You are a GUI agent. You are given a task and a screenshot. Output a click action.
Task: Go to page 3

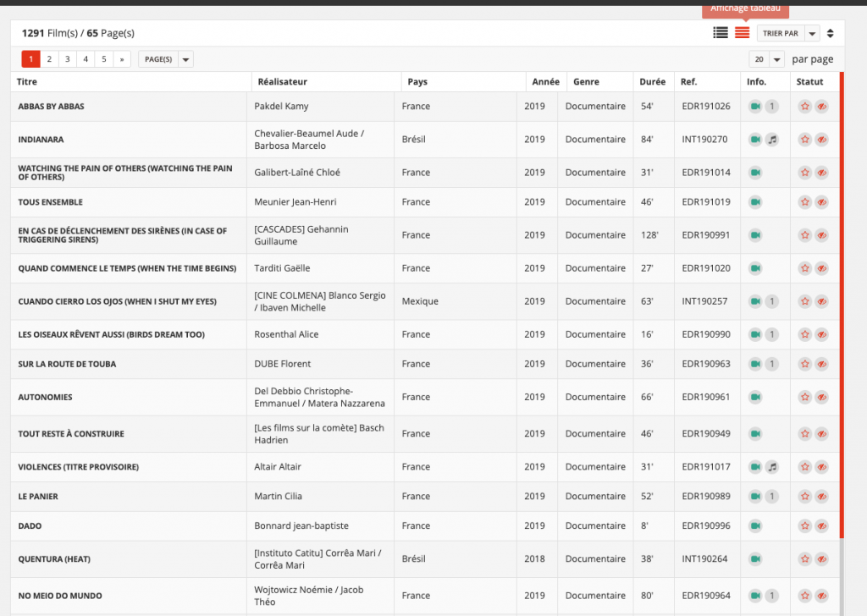pos(67,59)
